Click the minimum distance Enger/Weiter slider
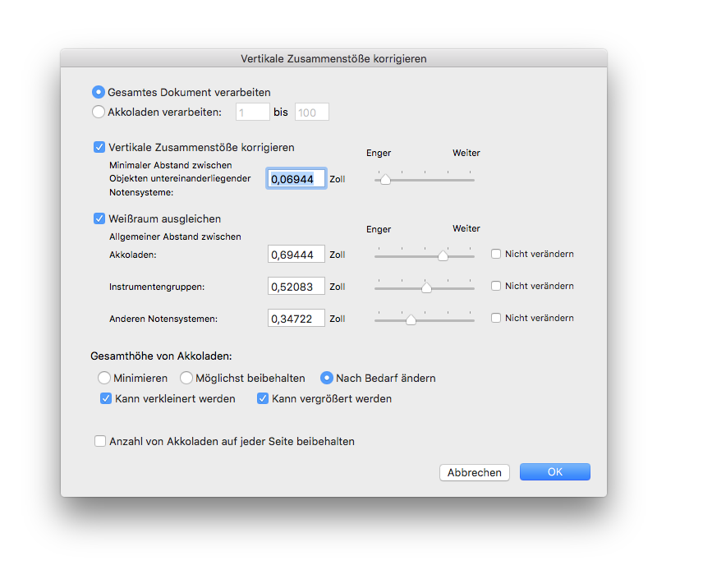703x588 pixels. pyautogui.click(x=424, y=180)
